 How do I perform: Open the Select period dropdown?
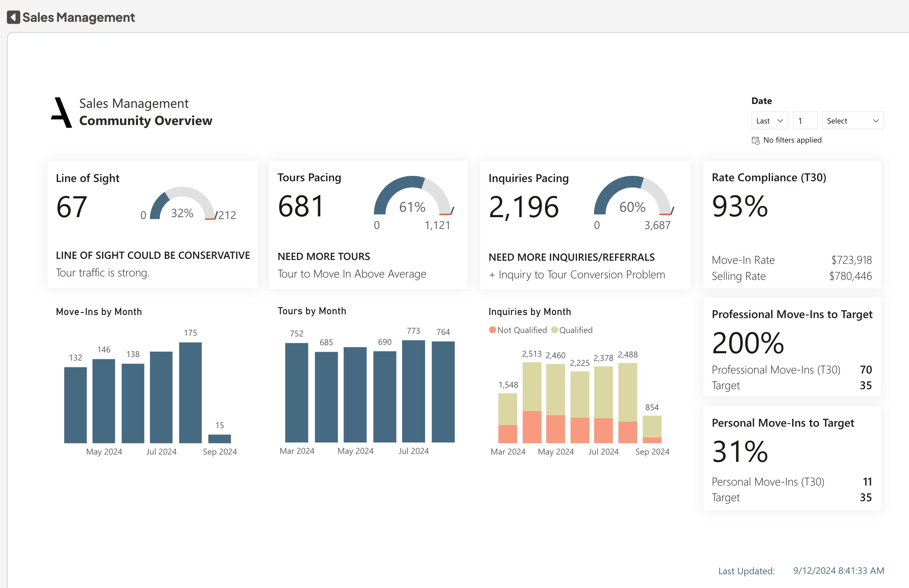pyautogui.click(x=852, y=121)
